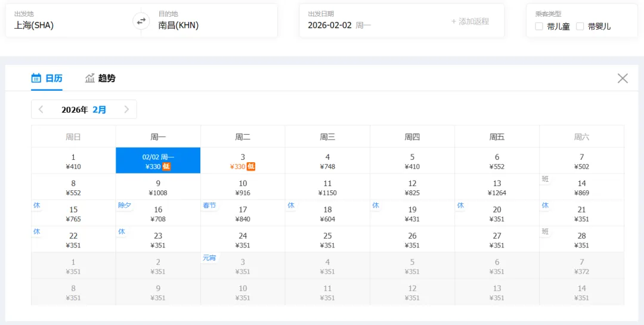The height and width of the screenshot is (325, 644).
Task: Click the calendar icon beside 日历
Action: tap(36, 78)
